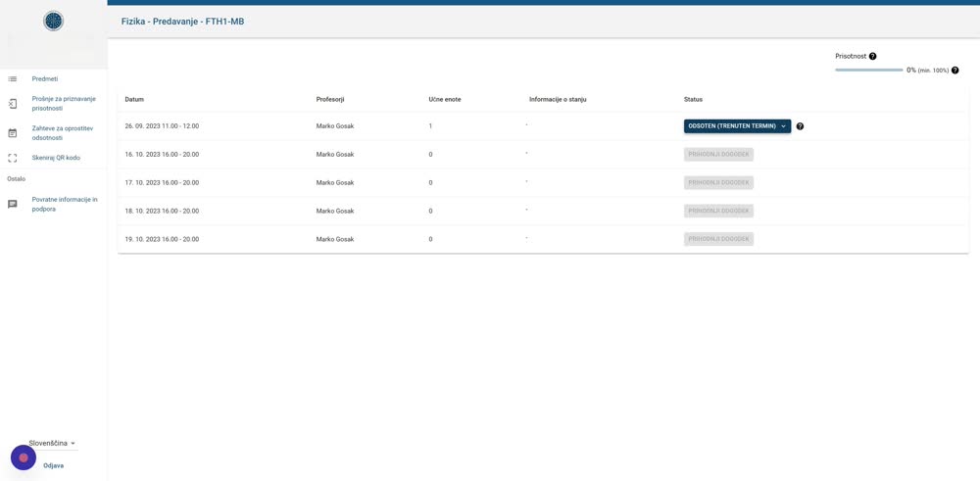This screenshot has width=980, height=481.
Task: Click Prihodnji dogodek button for 19. 10. 2023
Action: tap(718, 239)
